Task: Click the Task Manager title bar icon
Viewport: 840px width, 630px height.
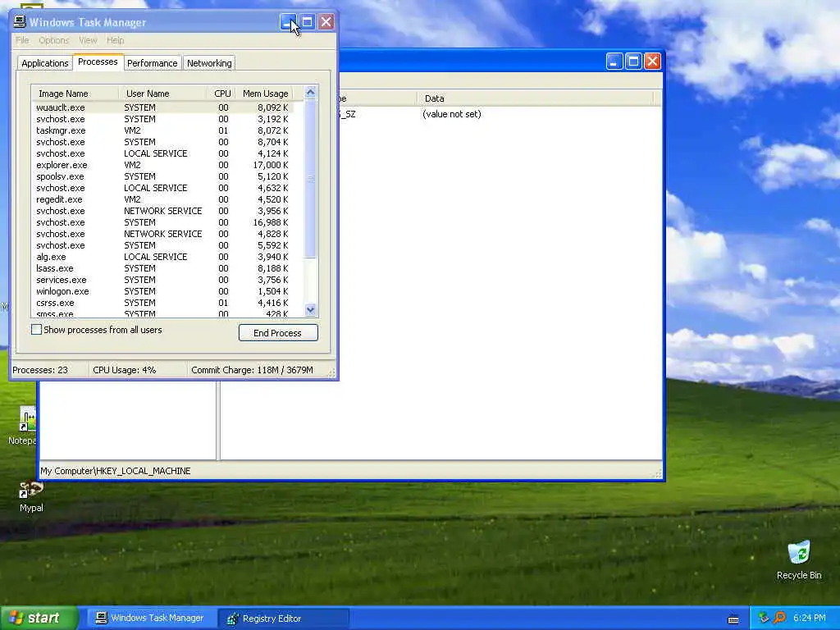Action: click(20, 21)
